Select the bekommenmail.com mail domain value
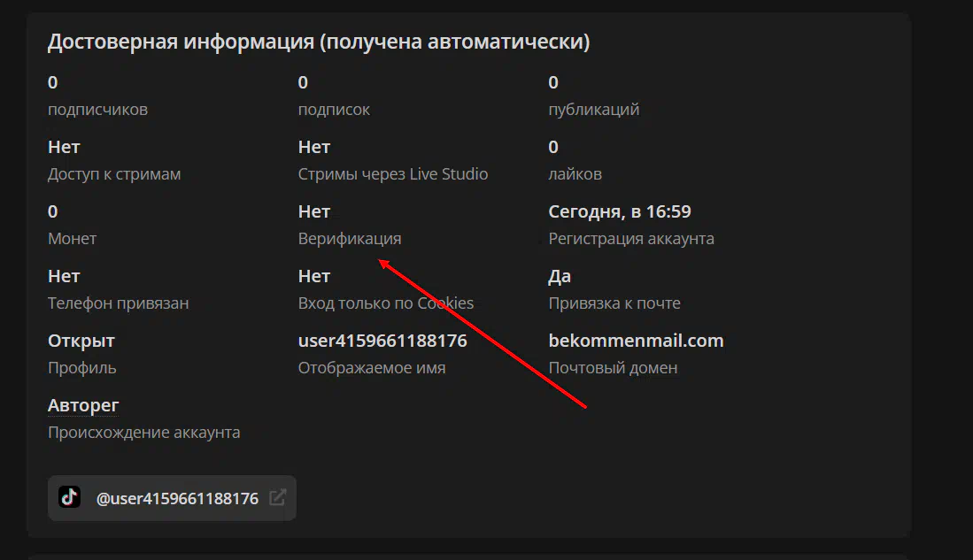Viewport: 973px width, 560px height. pos(636,341)
